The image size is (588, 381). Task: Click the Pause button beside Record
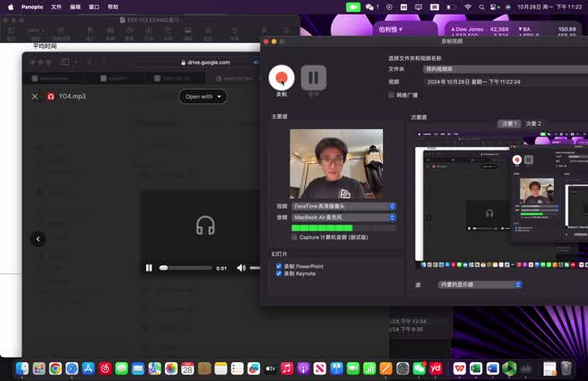313,78
